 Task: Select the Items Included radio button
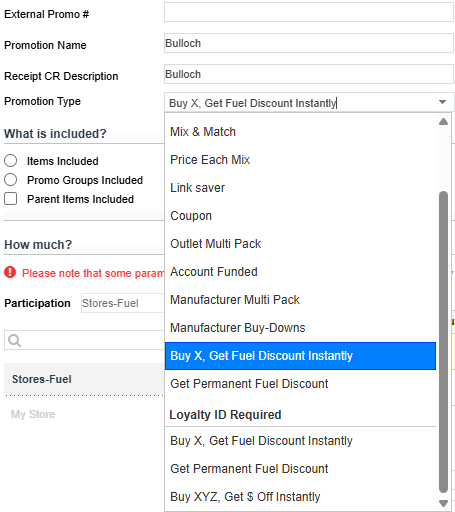[11, 161]
